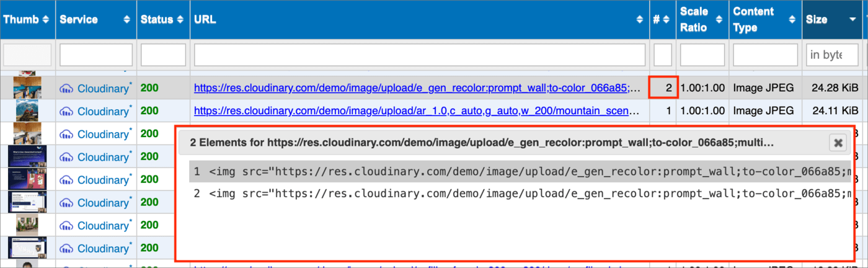The width and height of the screenshot is (868, 268).
Task: Sort by the Scale Ratio column
Action: [x=720, y=20]
